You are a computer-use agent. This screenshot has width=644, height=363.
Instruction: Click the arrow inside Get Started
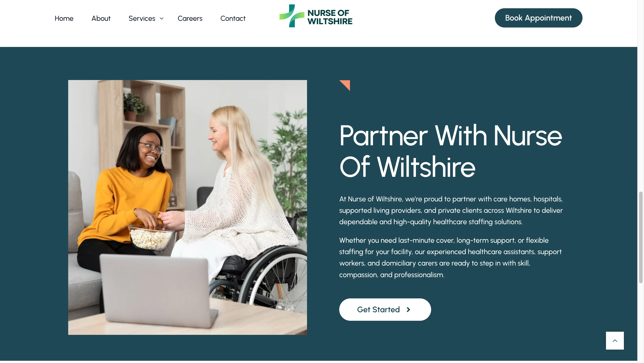pos(408,310)
